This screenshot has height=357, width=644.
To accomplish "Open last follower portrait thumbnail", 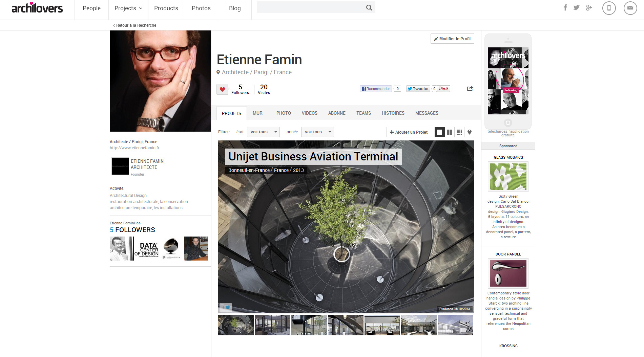I will (196, 248).
